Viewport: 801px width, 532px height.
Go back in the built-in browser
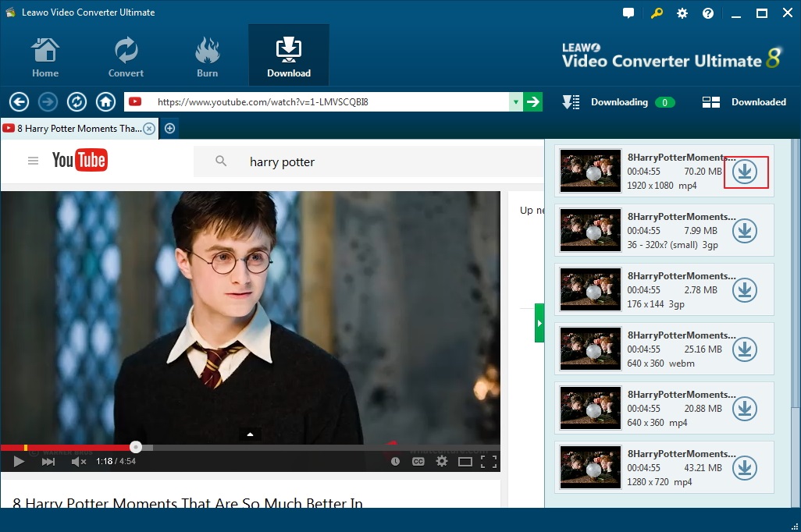coord(19,102)
